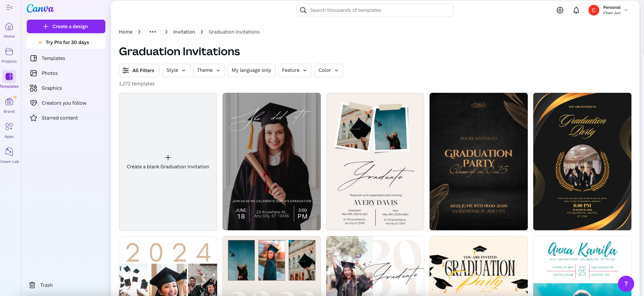The image size is (644, 296).
Task: Click Graduation invitations breadcrumb
Action: [234, 32]
